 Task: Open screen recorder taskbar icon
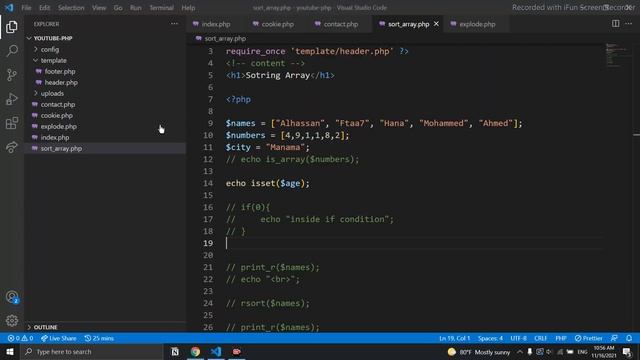pyautogui.click(x=237, y=351)
